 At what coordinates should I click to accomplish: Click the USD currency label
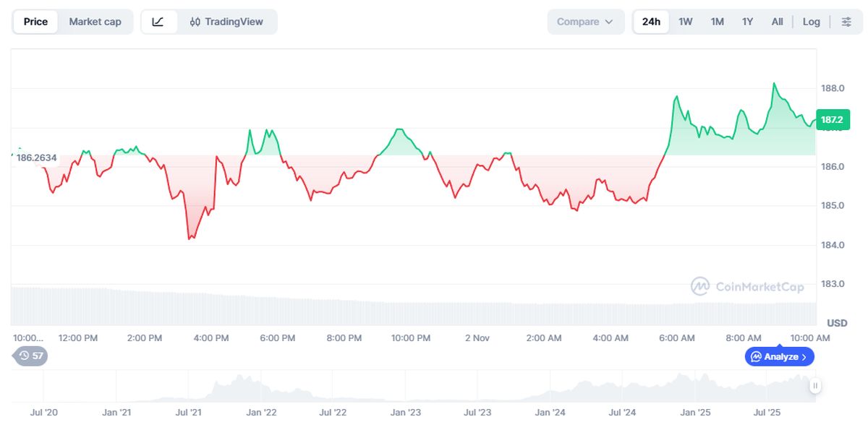tap(837, 323)
